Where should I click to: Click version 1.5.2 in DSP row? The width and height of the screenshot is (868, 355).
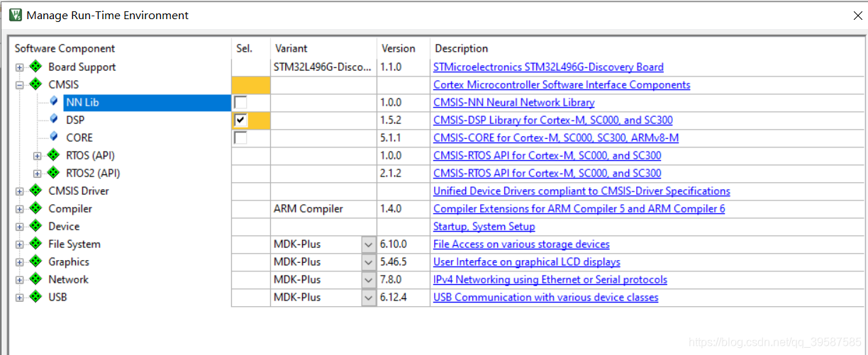pyautogui.click(x=391, y=120)
